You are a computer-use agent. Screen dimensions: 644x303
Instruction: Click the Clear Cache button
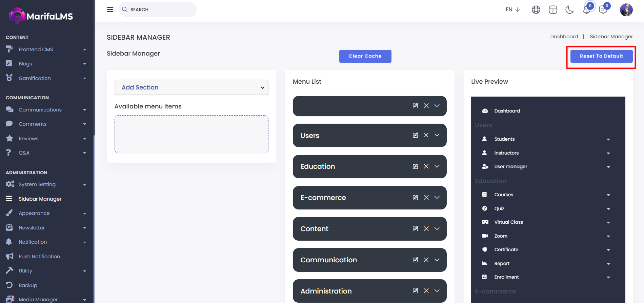365,56
